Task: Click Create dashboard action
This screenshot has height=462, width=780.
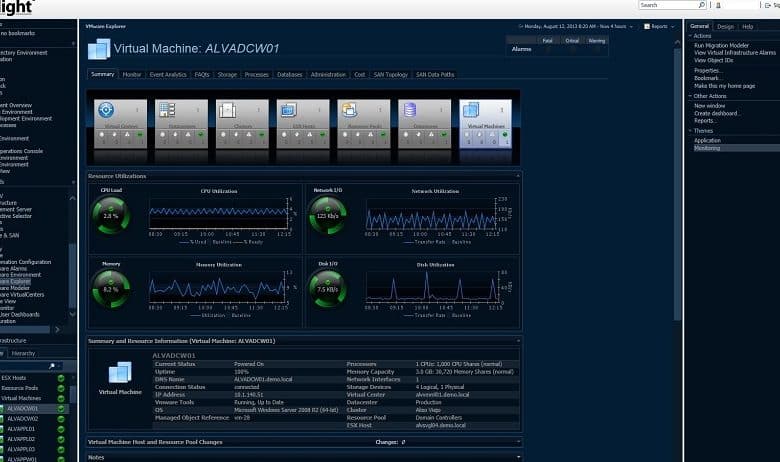Action: [717, 113]
